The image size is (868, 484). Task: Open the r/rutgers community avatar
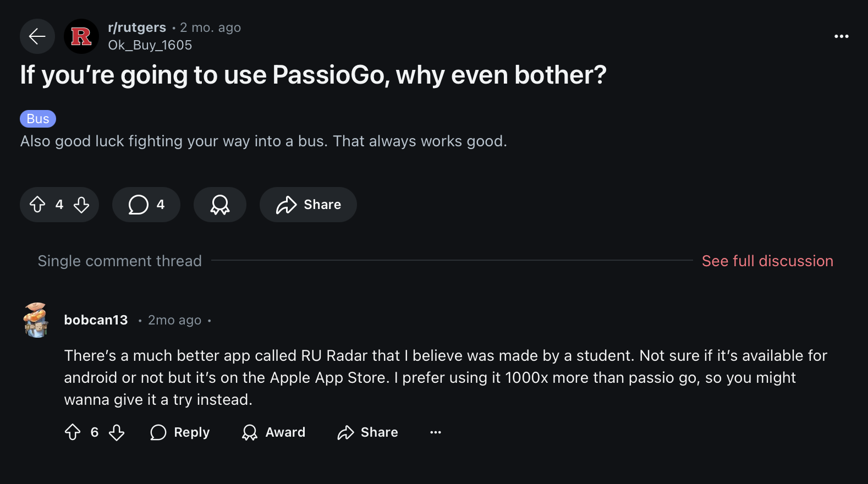81,36
